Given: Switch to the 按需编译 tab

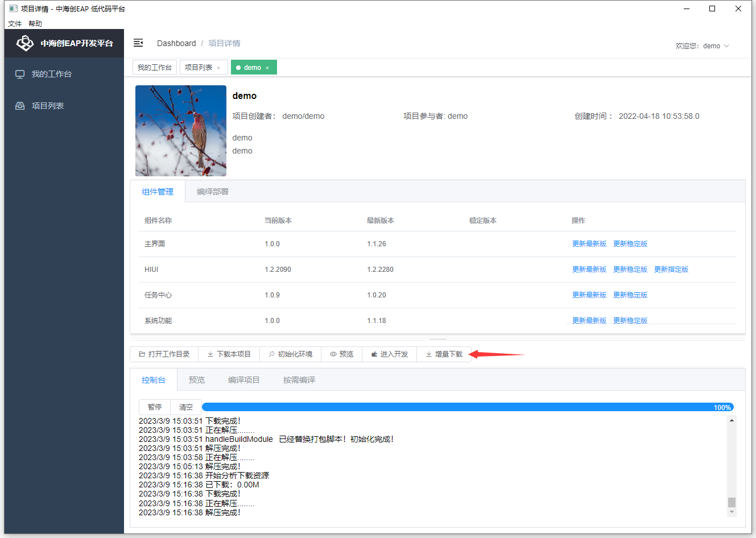Looking at the screenshot, I should pos(299,380).
